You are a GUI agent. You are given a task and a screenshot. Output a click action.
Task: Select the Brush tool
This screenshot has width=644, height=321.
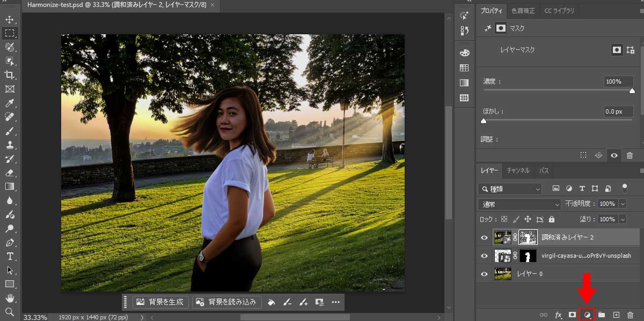click(x=10, y=131)
